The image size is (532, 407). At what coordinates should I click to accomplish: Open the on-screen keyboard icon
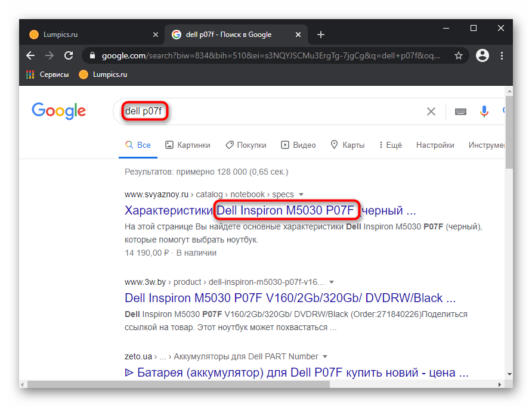[x=460, y=111]
